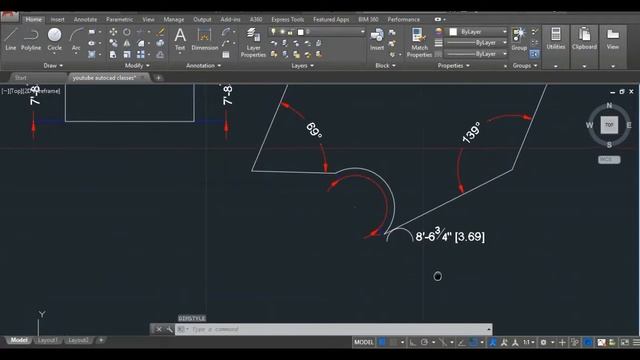Select the Polyline tool
This screenshot has width=640, height=360.
click(x=31, y=39)
